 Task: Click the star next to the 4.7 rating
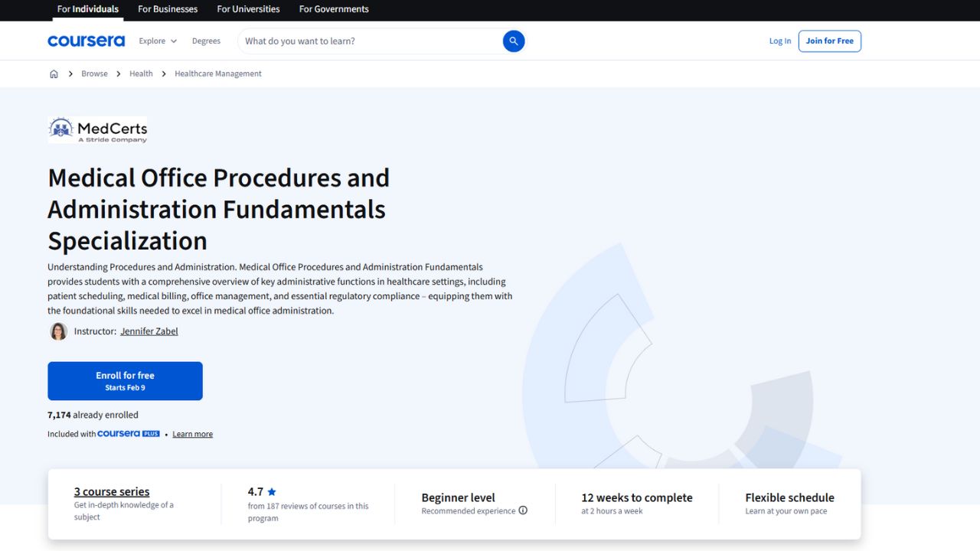[272, 491]
